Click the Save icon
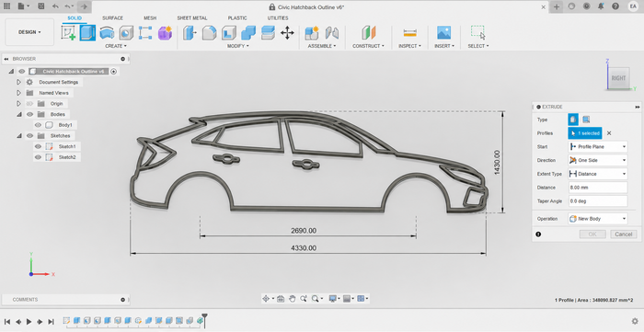644x332 pixels. 40,6
